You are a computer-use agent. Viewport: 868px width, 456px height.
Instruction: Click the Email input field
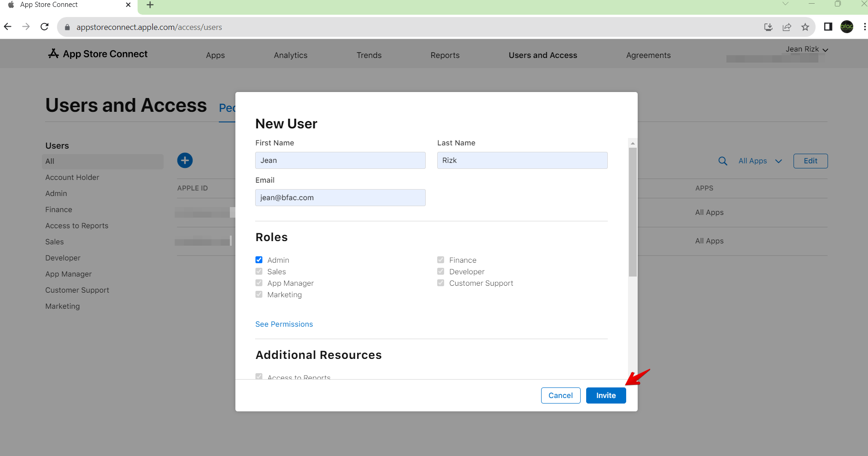pos(340,198)
